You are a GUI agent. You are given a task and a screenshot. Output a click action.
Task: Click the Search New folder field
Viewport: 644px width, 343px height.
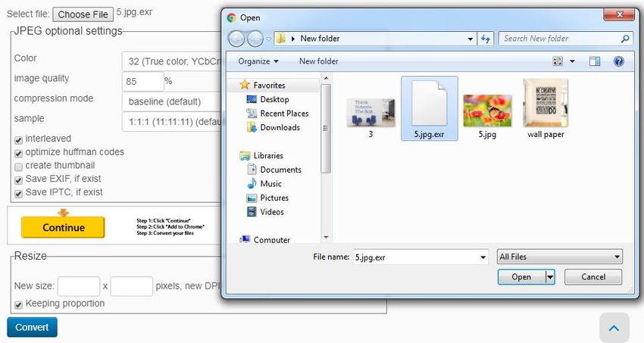(x=561, y=39)
